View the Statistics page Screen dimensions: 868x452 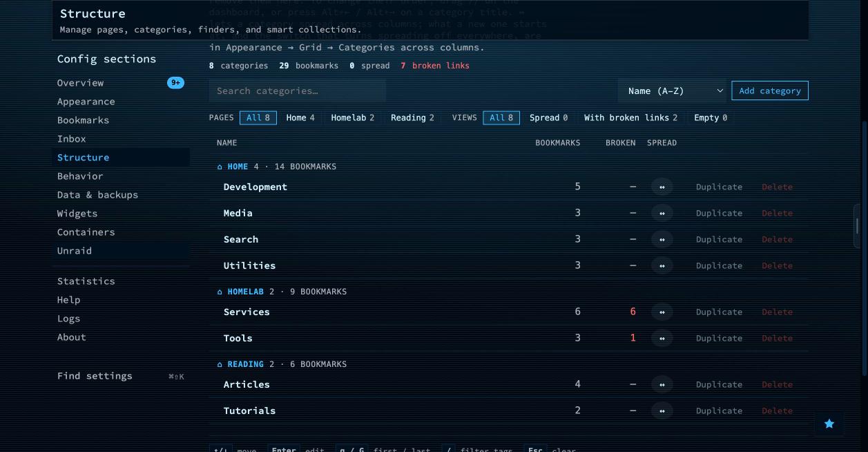121,281
